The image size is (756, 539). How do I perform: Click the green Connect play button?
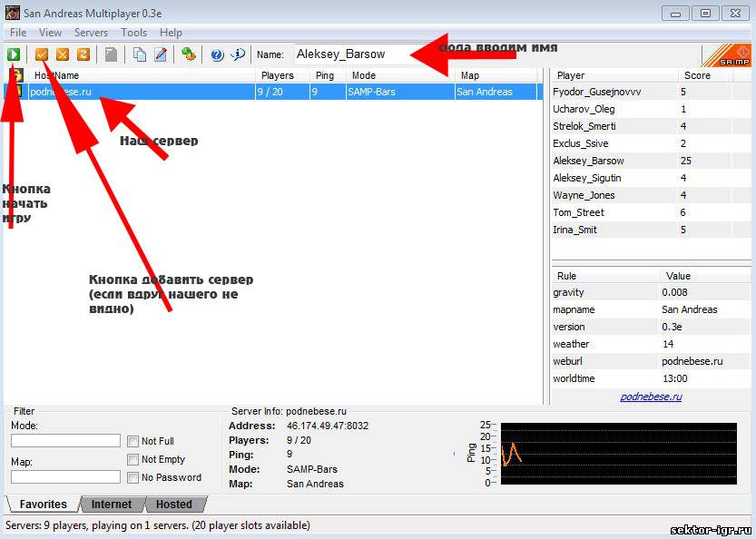(x=14, y=54)
